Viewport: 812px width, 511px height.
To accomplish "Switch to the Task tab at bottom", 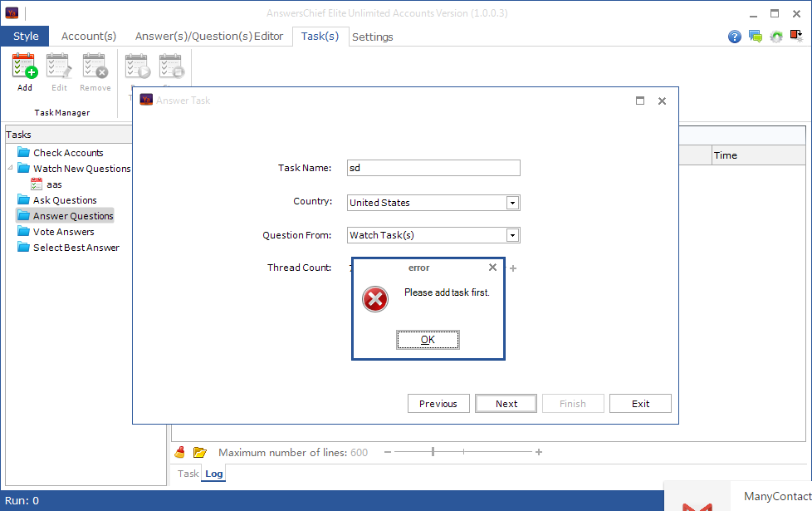I will tap(188, 474).
